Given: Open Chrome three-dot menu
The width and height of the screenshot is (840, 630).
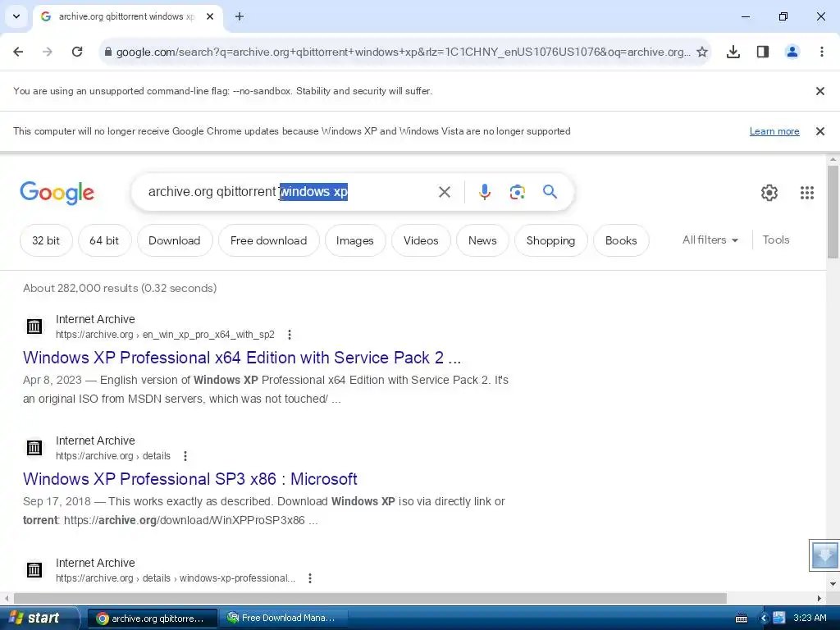Looking at the screenshot, I should (821, 52).
